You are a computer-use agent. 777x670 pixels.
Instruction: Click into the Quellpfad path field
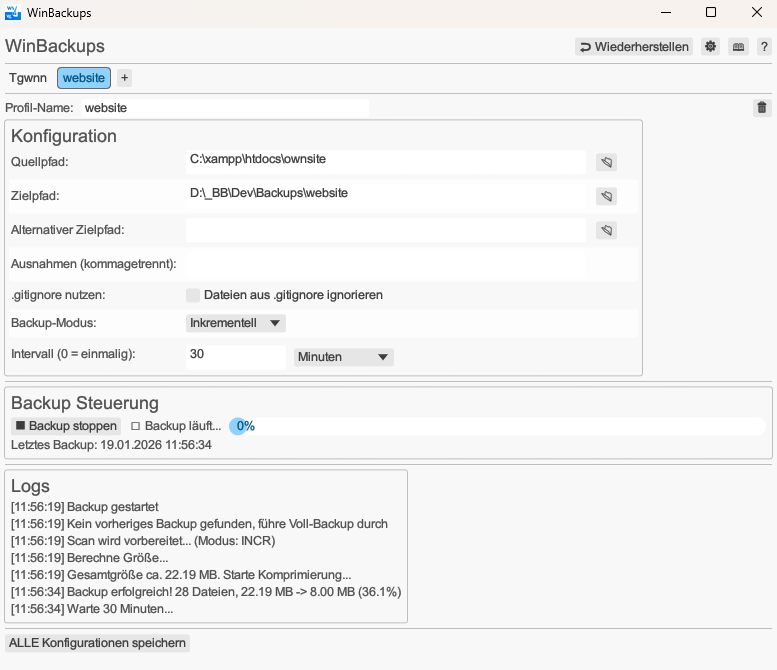coord(386,162)
